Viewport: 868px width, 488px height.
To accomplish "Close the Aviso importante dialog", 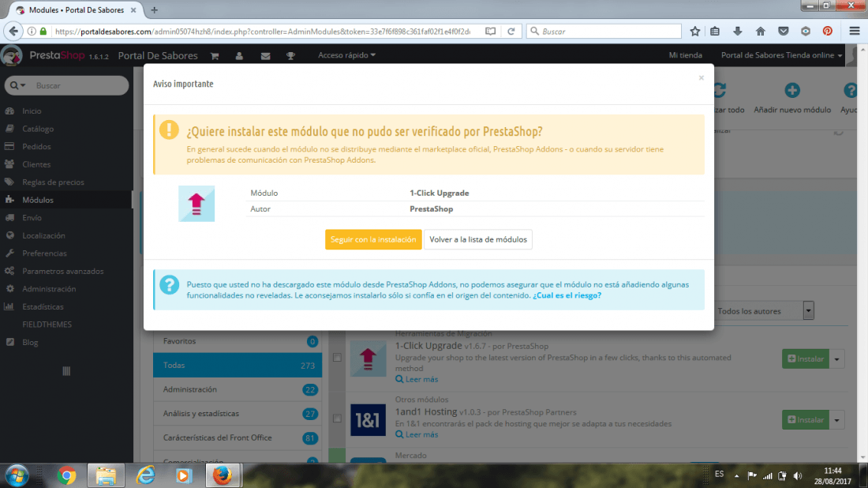I will pos(702,77).
